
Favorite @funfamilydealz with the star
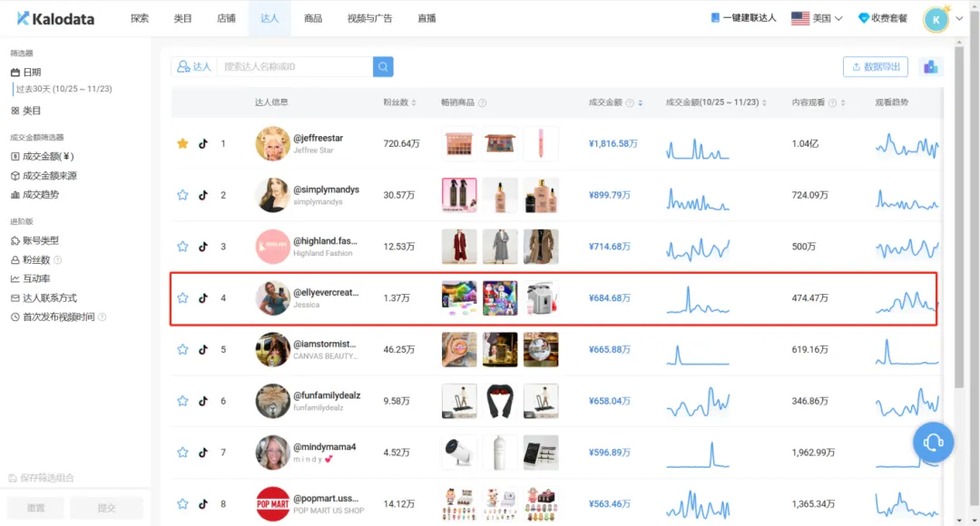click(x=182, y=401)
